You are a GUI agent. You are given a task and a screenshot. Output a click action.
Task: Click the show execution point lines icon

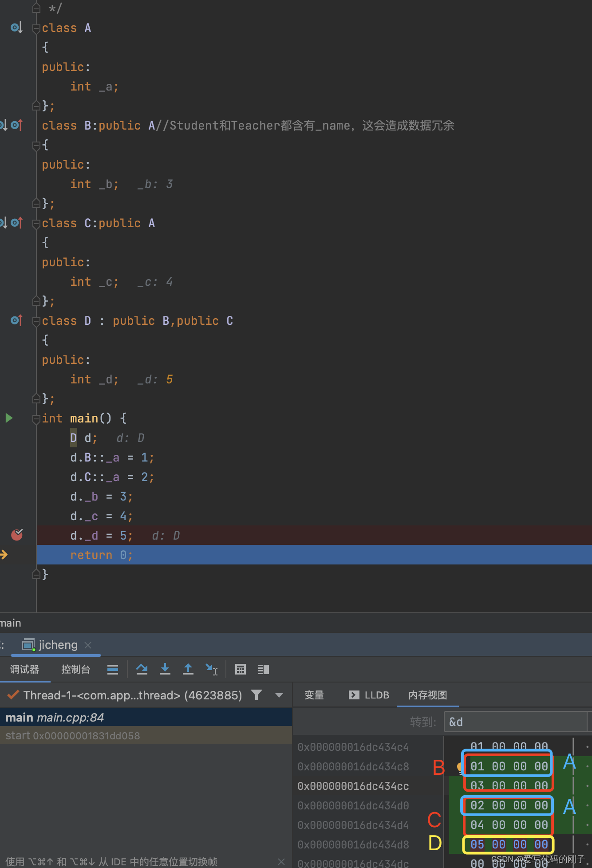click(x=113, y=669)
